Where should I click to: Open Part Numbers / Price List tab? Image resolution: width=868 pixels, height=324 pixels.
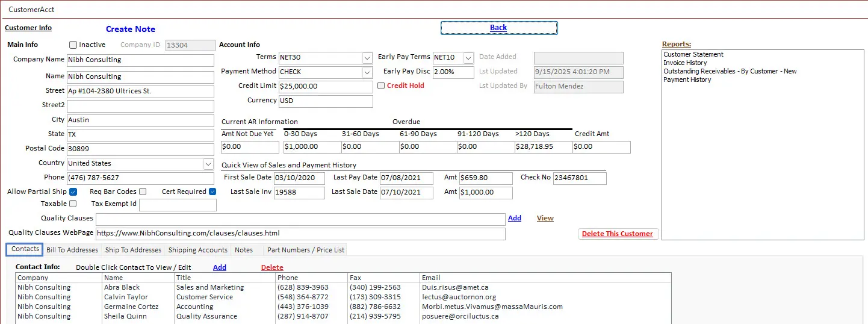(306, 250)
